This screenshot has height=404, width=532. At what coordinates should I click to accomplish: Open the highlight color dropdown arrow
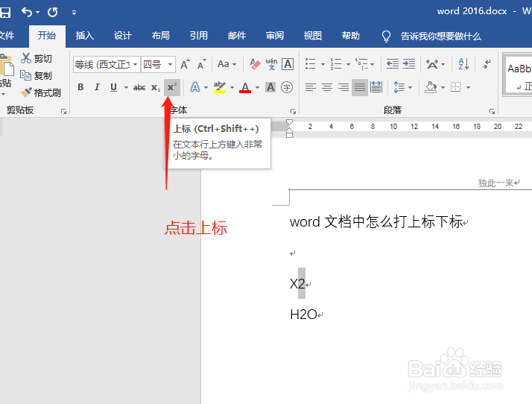coord(232,88)
